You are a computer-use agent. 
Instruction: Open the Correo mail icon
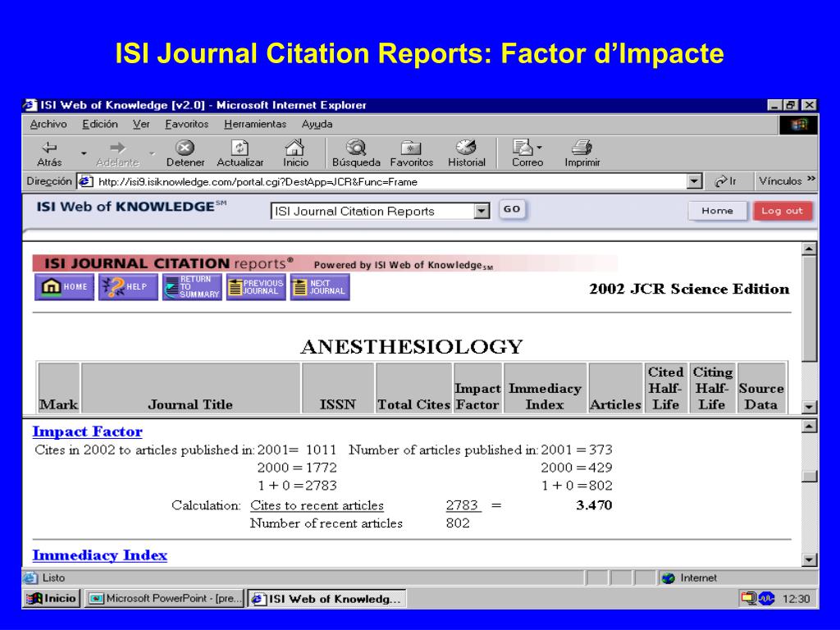click(523, 148)
